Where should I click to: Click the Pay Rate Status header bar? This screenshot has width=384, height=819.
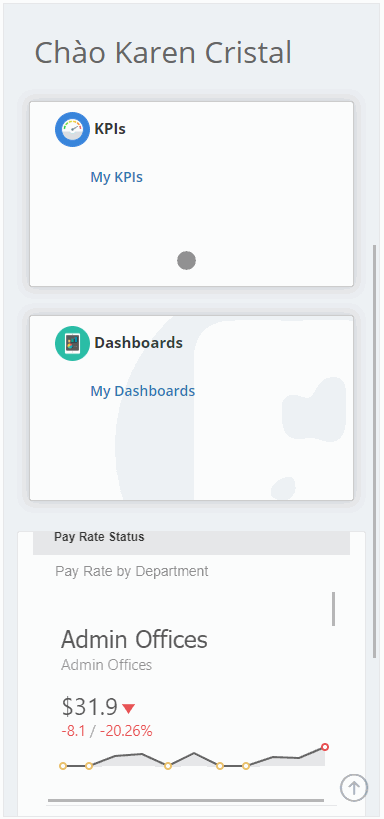(x=191, y=543)
